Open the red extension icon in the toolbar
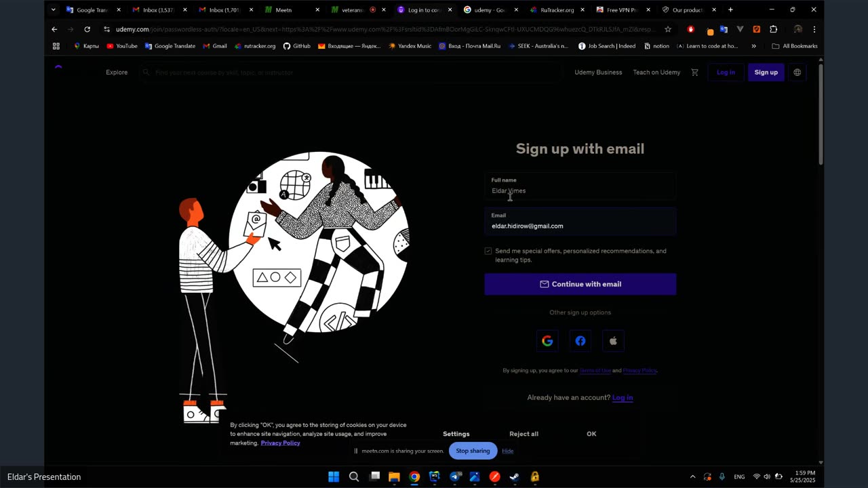Viewport: 868px width, 488px height. (x=691, y=29)
